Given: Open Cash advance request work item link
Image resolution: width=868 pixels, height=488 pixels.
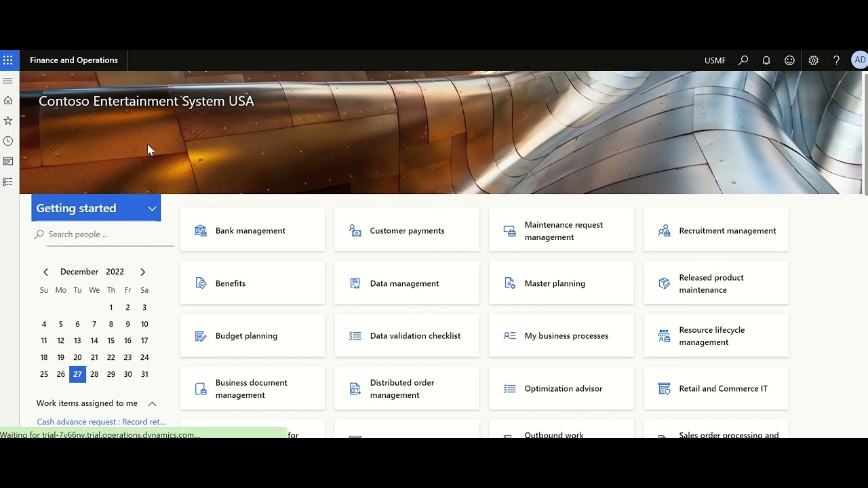Looking at the screenshot, I should (x=101, y=422).
